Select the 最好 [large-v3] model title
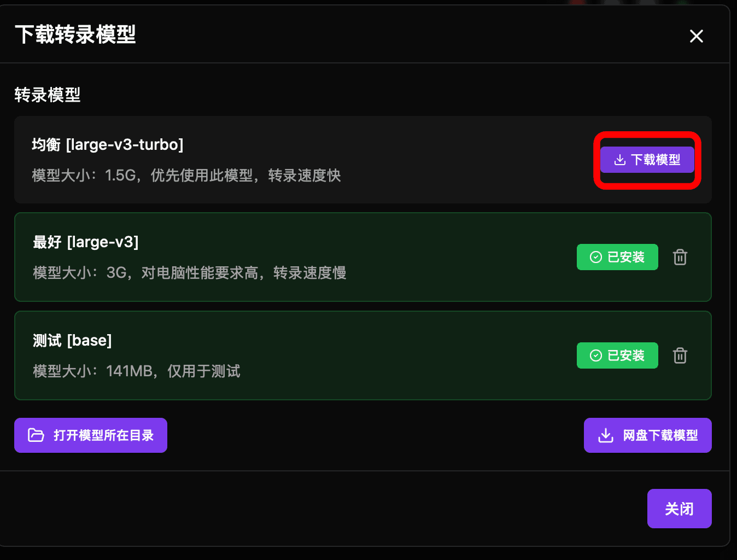 click(86, 242)
